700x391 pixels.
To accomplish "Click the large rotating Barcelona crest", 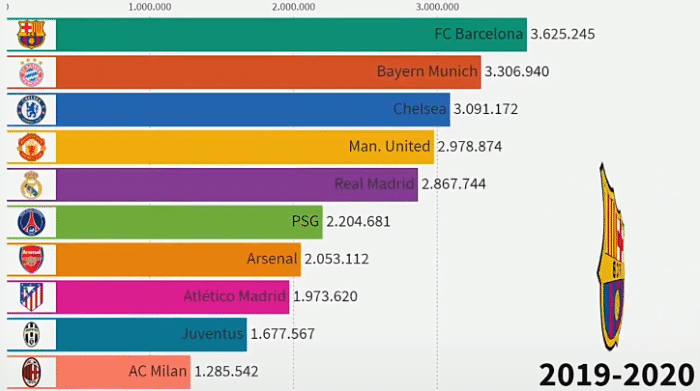I will (611, 257).
